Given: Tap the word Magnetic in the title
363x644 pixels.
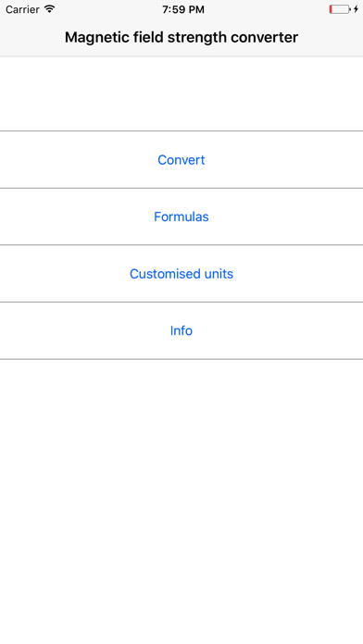Looking at the screenshot, I should (x=97, y=38).
